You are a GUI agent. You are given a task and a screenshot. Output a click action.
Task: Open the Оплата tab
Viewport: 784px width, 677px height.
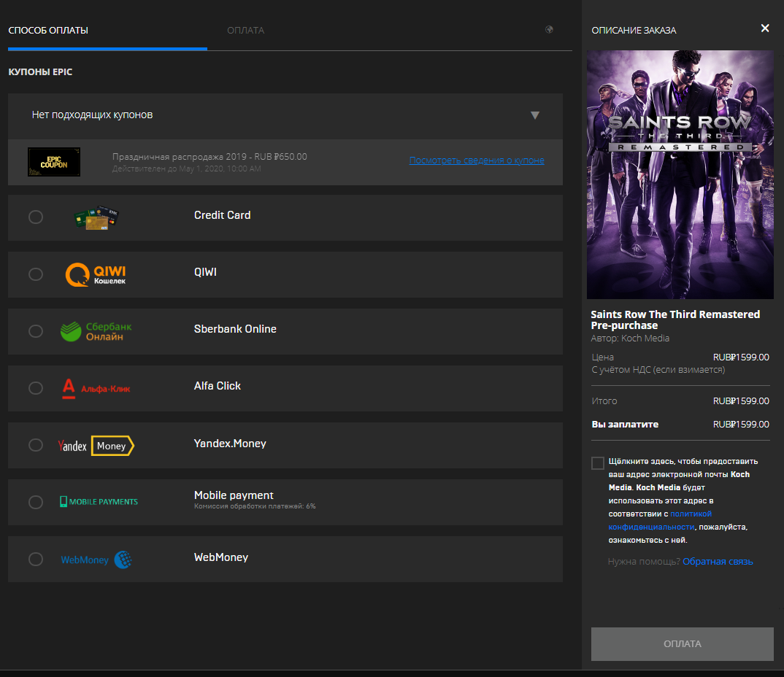coord(245,31)
